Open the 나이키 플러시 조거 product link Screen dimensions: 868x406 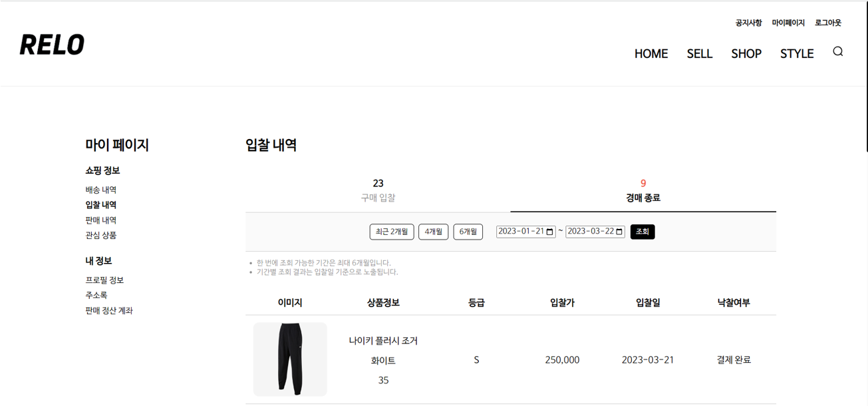[384, 339]
